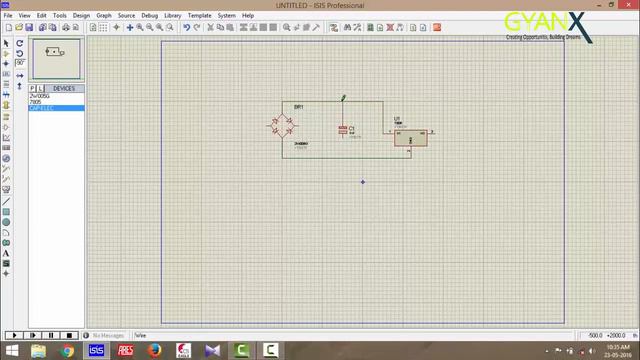The image size is (640, 360).
Task: Select the Wire Label Mode tool
Action: [6, 74]
